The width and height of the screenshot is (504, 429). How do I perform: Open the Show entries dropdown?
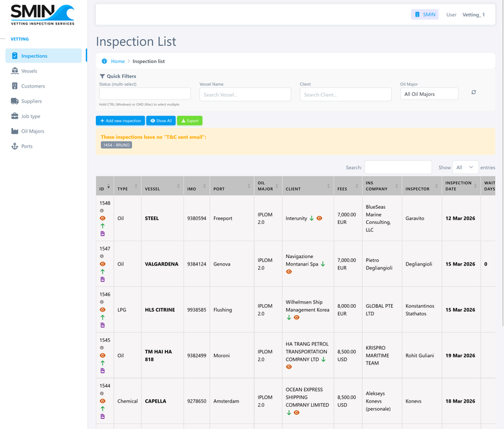(x=465, y=167)
